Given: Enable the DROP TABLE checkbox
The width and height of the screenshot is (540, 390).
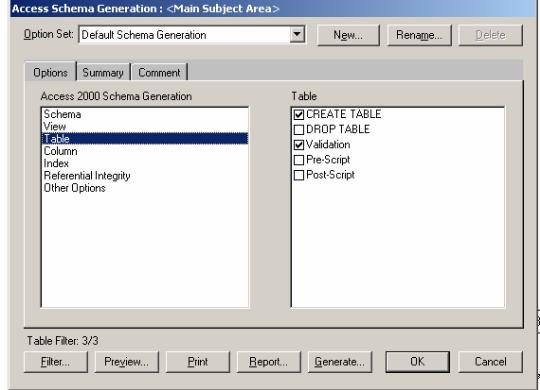Looking at the screenshot, I should point(299,130).
